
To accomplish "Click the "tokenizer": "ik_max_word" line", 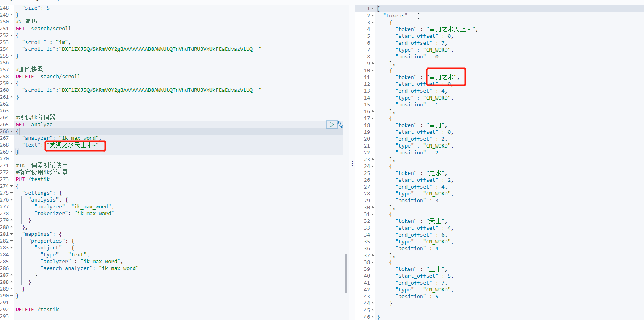I will coord(74,214).
